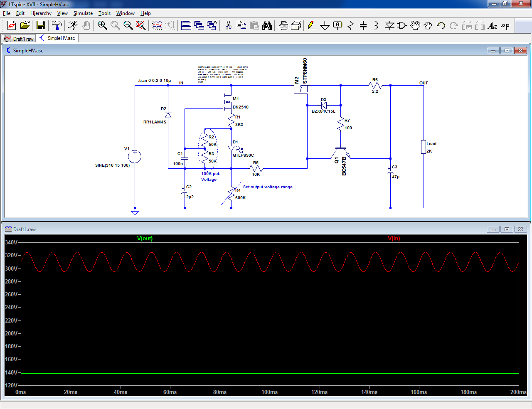Tile windows horizontally icon
This screenshot has width=532, height=409.
tap(186, 25)
